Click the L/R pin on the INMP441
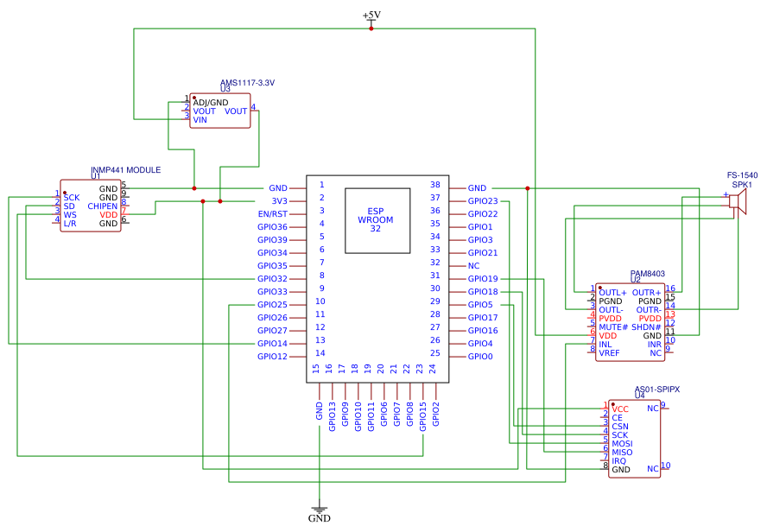This screenshot has height=532, width=767. pyautogui.click(x=70, y=224)
